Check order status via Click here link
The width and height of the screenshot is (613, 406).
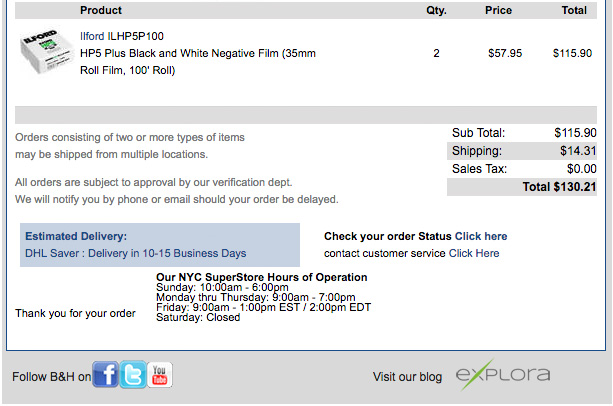[481, 236]
